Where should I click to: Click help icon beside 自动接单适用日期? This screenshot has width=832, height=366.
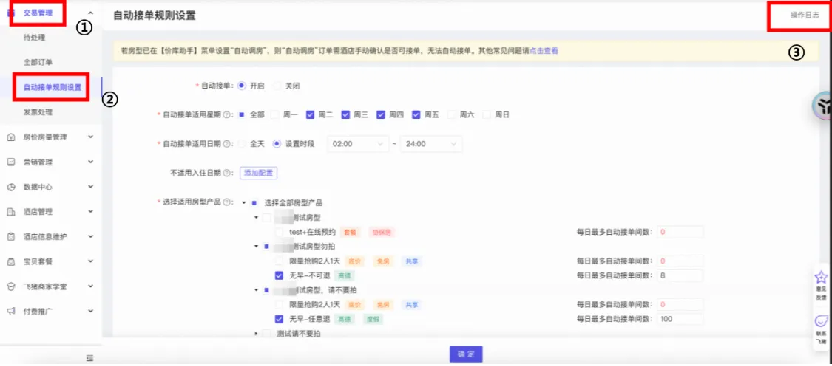click(x=227, y=144)
